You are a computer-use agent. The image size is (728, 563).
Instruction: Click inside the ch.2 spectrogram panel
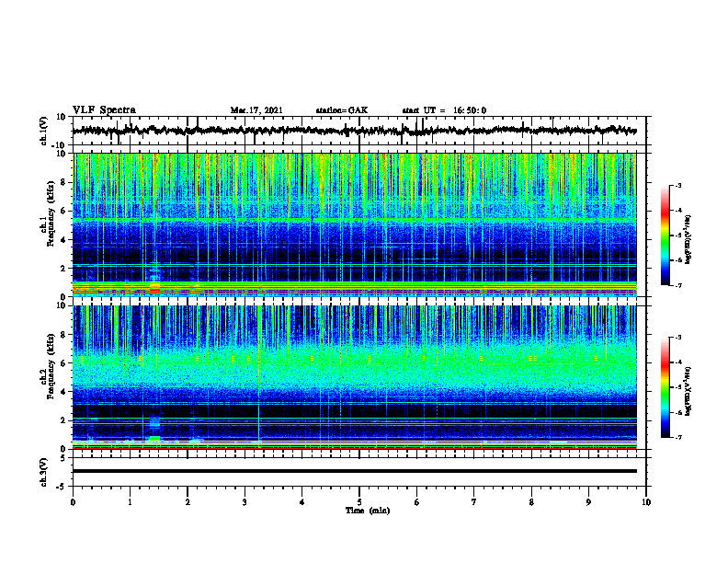354,377
